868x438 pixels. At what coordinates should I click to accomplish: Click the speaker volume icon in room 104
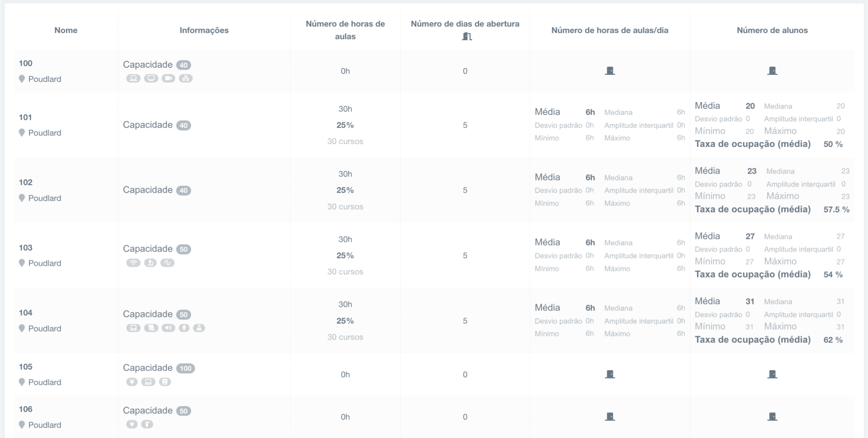168,328
